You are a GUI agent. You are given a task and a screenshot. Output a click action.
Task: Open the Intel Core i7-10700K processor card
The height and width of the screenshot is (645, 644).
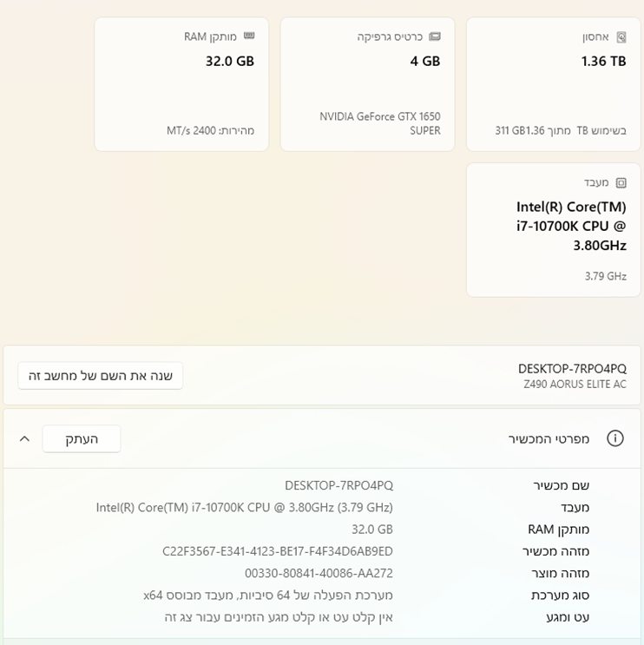coord(554,230)
